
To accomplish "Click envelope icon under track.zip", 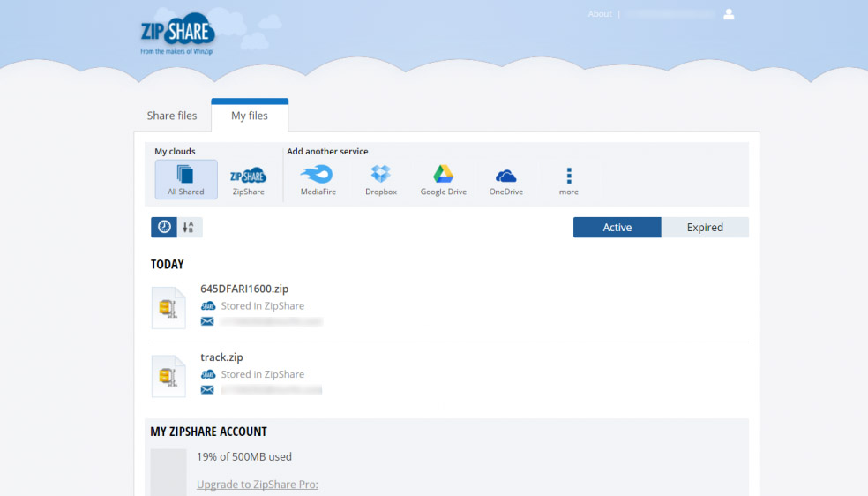I will [x=207, y=390].
